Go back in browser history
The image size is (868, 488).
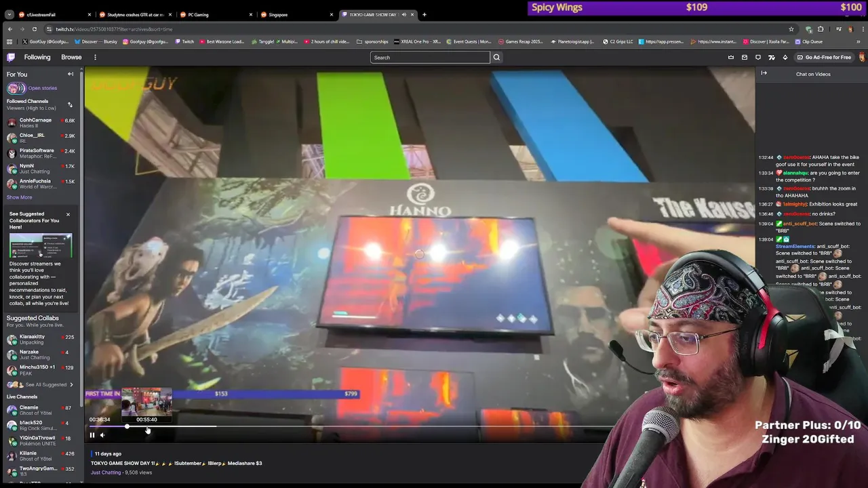tap(9, 29)
